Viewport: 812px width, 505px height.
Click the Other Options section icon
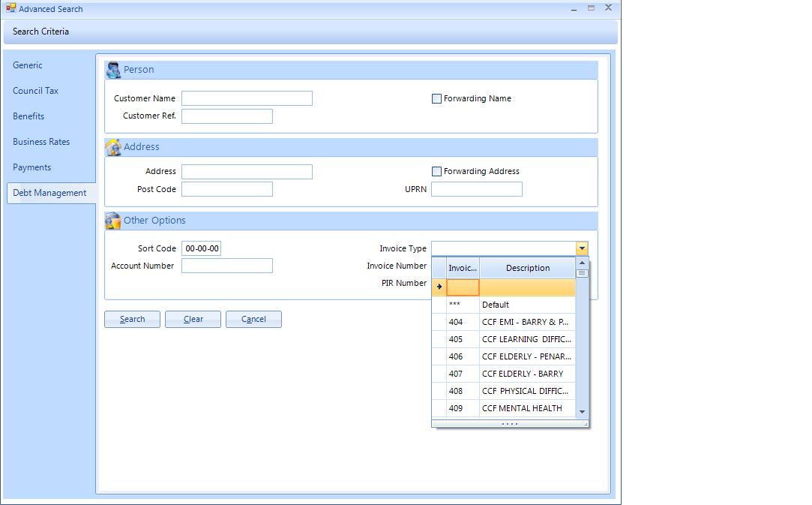(x=113, y=221)
